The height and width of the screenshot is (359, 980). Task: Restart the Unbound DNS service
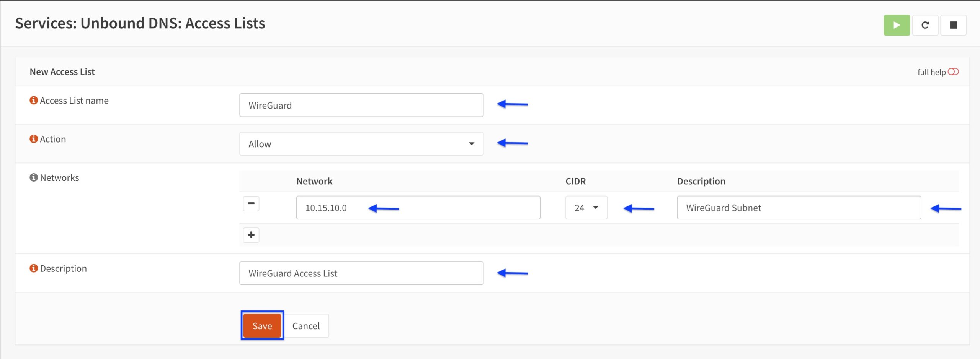click(925, 25)
